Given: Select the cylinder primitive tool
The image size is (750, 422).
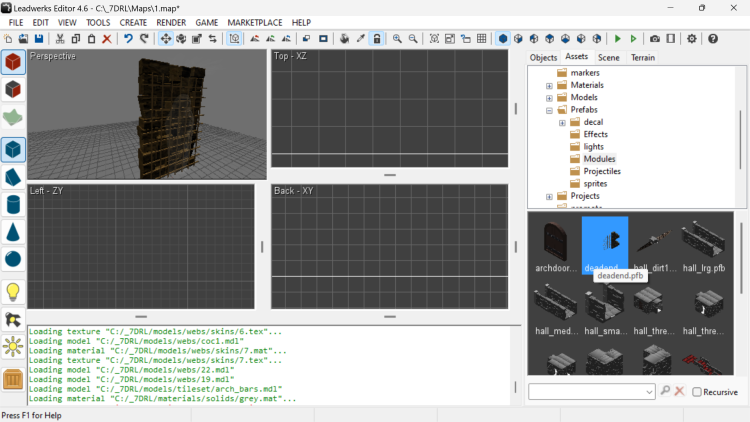Looking at the screenshot, I should coord(13,205).
